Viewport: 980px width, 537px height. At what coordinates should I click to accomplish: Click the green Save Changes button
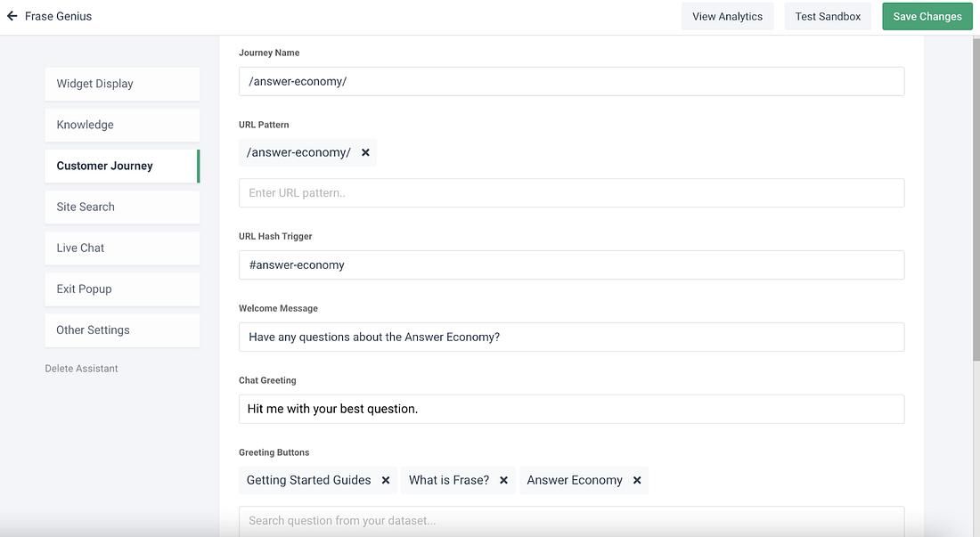pos(927,16)
